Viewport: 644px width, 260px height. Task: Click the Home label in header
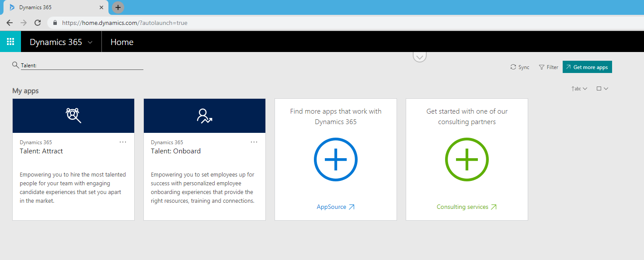tap(122, 42)
